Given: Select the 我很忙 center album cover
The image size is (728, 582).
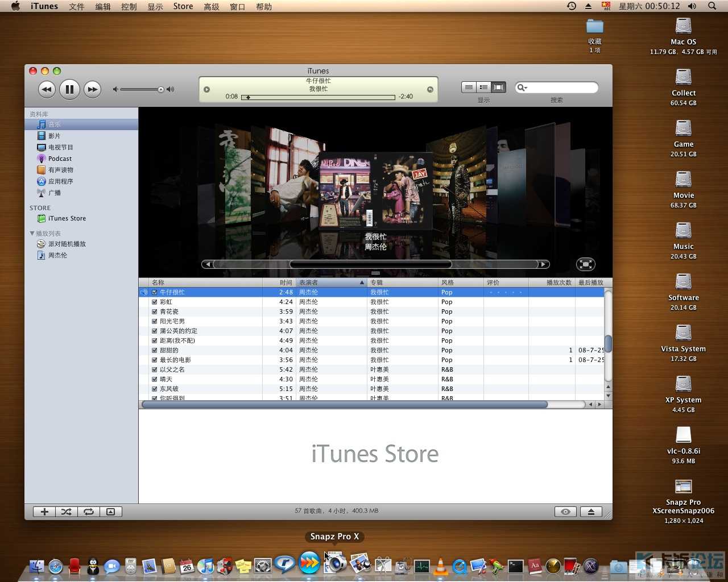Looking at the screenshot, I should (x=375, y=191).
